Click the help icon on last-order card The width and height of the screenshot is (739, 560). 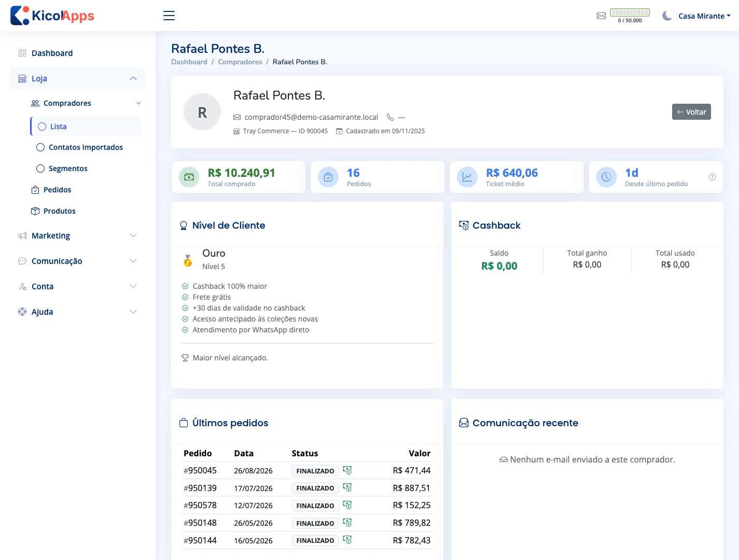[713, 177]
